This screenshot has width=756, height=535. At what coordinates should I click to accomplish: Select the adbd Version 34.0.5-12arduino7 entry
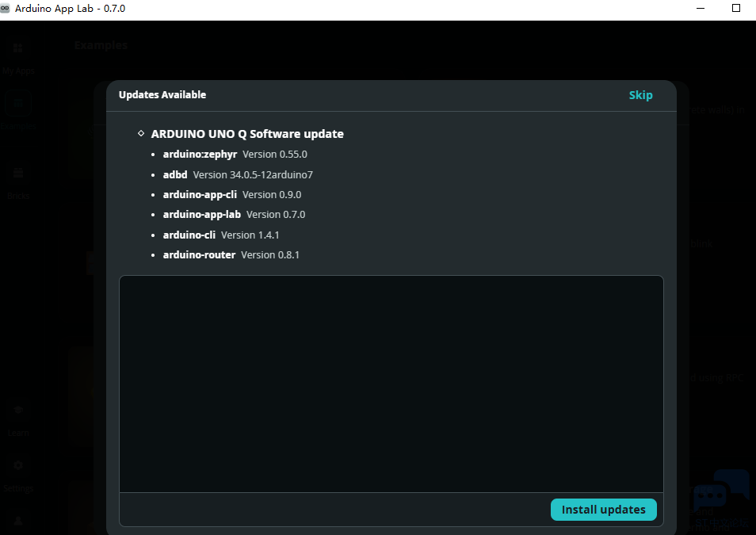click(x=238, y=174)
